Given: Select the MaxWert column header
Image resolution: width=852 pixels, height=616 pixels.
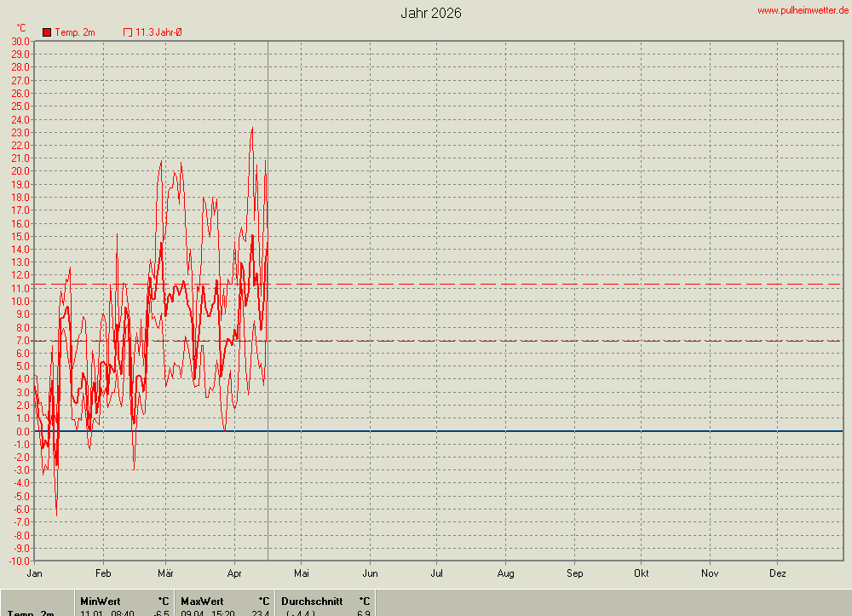Looking at the screenshot, I should pyautogui.click(x=202, y=601).
